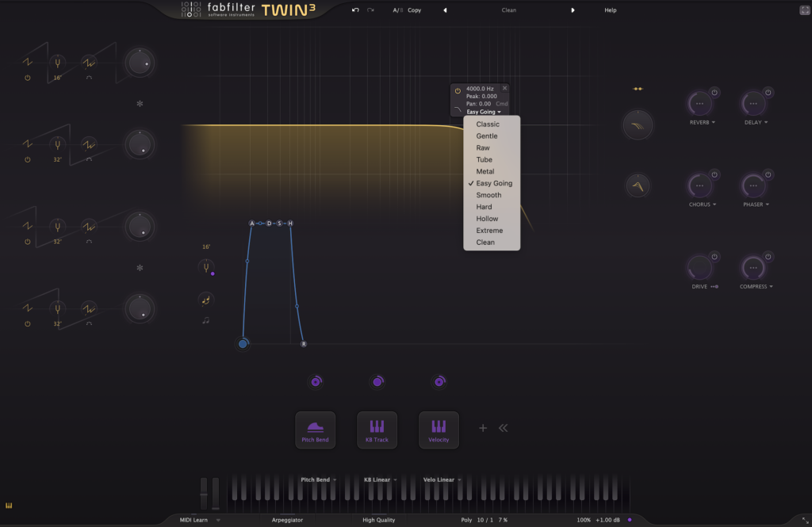This screenshot has width=812, height=527.
Task: Close the filter settings popup
Action: point(505,88)
